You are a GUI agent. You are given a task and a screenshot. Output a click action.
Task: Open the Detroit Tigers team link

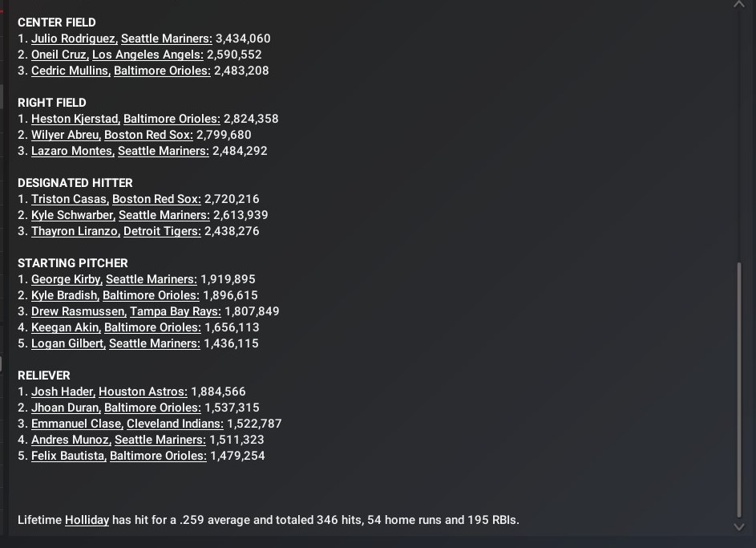click(162, 231)
